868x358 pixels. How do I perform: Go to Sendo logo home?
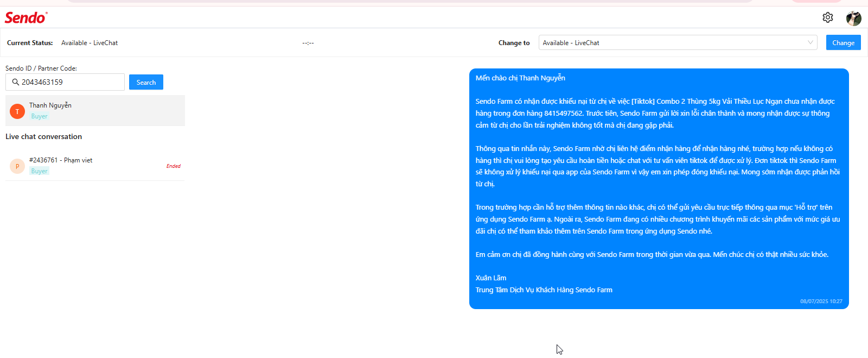tap(26, 17)
